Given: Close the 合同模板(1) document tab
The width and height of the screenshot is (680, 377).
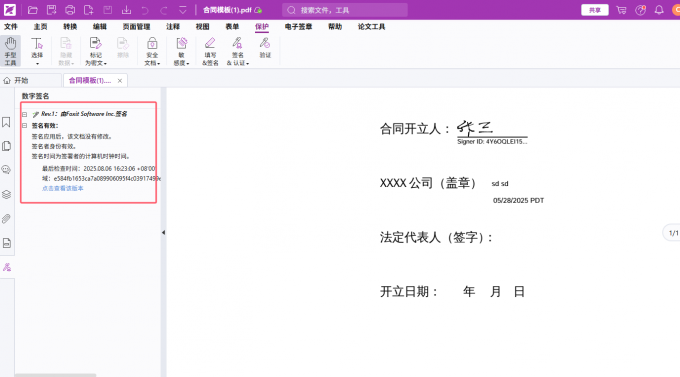Looking at the screenshot, I should (120, 81).
